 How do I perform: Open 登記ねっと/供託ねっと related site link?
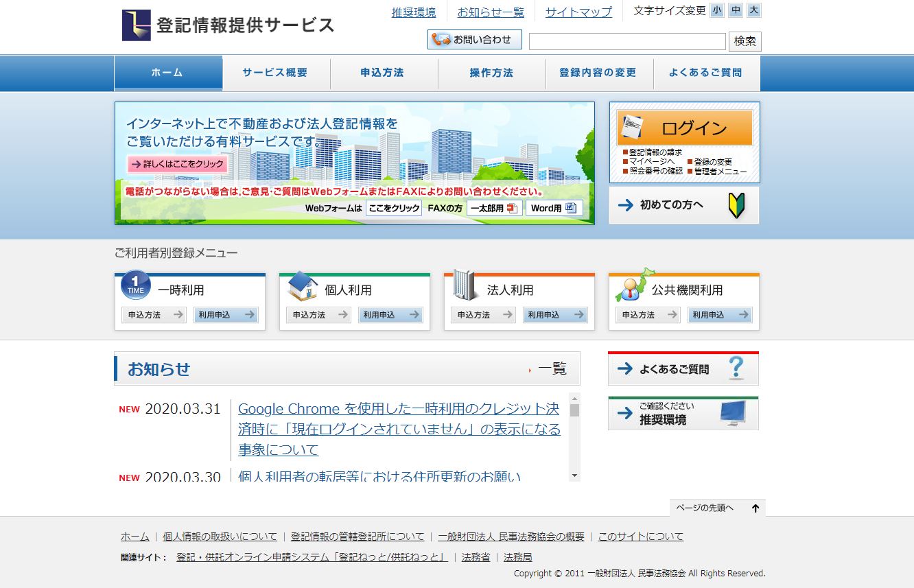point(312,557)
